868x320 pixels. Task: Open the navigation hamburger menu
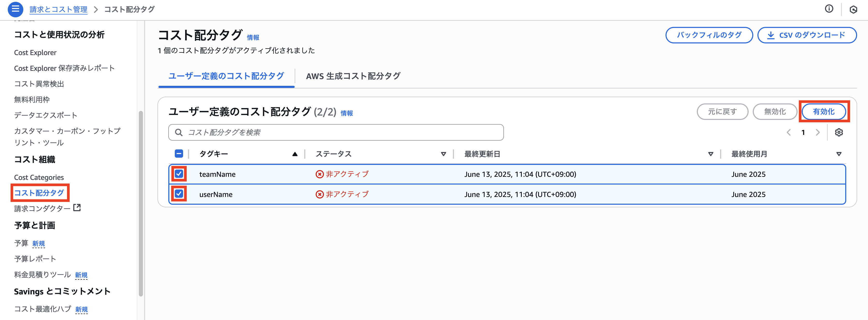click(x=15, y=9)
